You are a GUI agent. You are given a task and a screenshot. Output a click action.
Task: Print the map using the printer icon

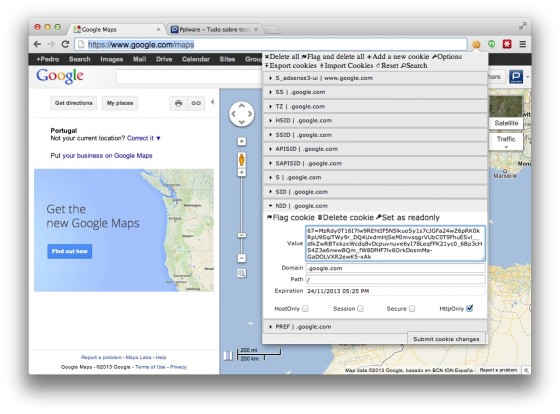tap(179, 103)
